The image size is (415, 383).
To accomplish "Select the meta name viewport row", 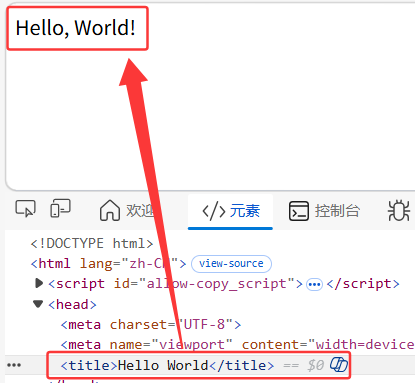I will pyautogui.click(x=237, y=344).
